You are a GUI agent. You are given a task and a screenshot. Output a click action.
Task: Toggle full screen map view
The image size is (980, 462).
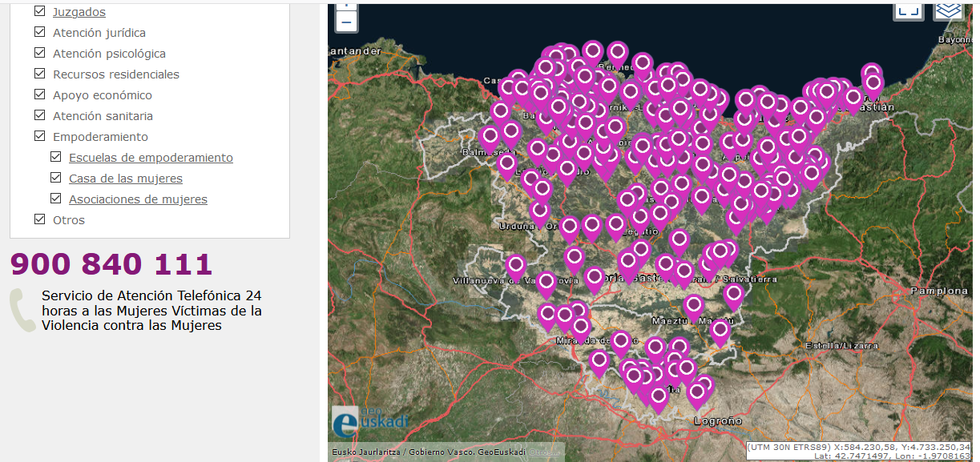point(907,10)
